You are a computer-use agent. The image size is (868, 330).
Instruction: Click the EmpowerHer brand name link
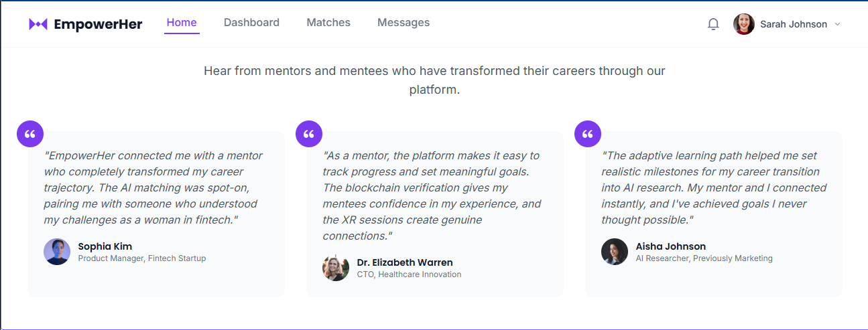click(98, 24)
